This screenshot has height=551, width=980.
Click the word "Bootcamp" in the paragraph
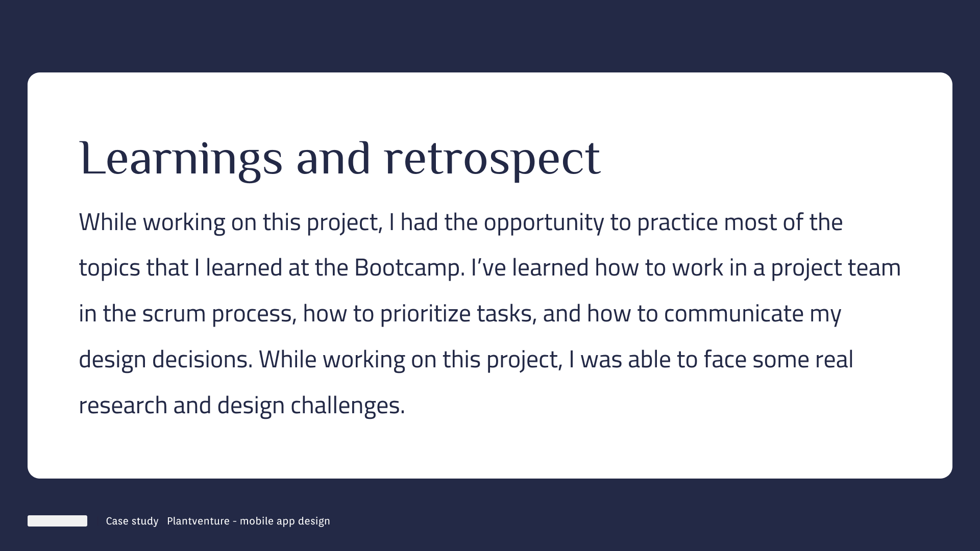(x=408, y=268)
